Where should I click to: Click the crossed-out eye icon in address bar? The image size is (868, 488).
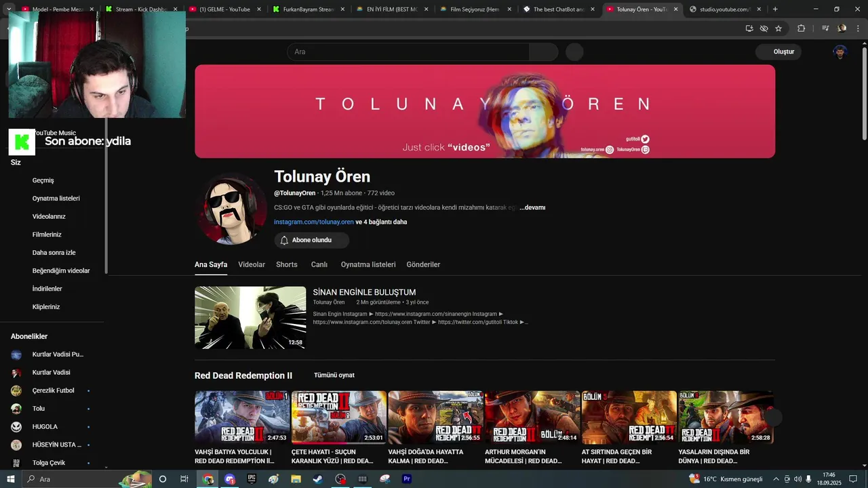pos(764,28)
